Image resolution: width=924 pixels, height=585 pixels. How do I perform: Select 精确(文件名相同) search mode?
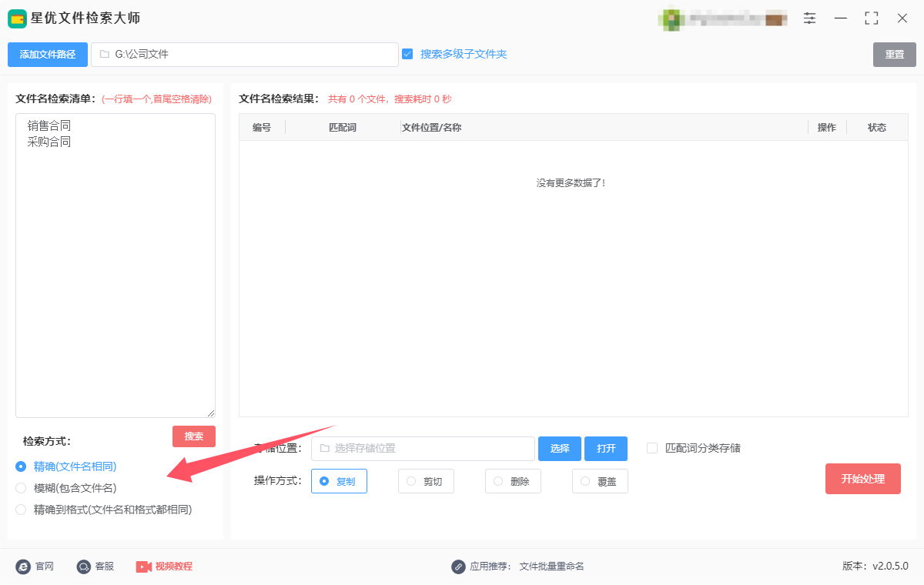[x=21, y=466]
